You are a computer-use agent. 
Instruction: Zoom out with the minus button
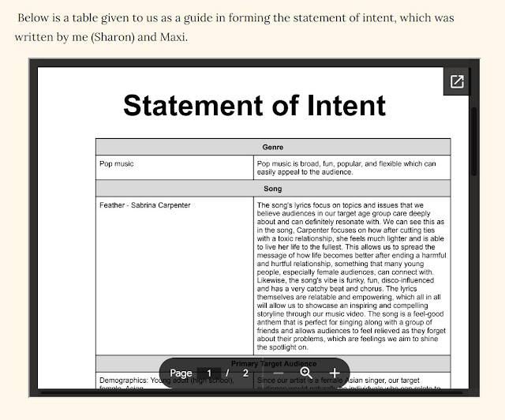click(x=278, y=373)
